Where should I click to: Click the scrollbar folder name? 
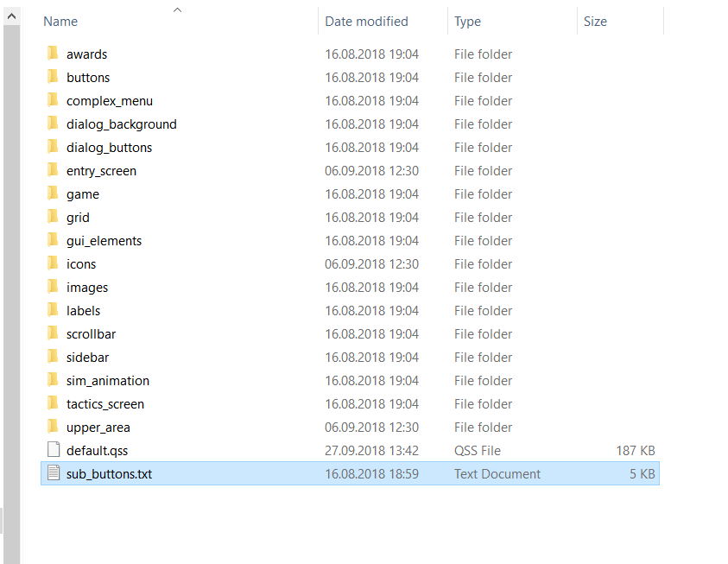(91, 333)
